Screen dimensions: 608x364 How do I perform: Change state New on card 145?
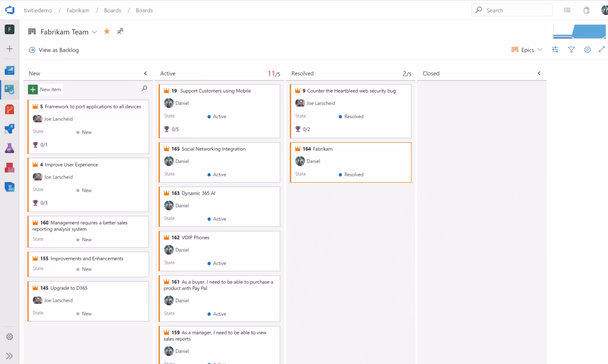(84, 314)
